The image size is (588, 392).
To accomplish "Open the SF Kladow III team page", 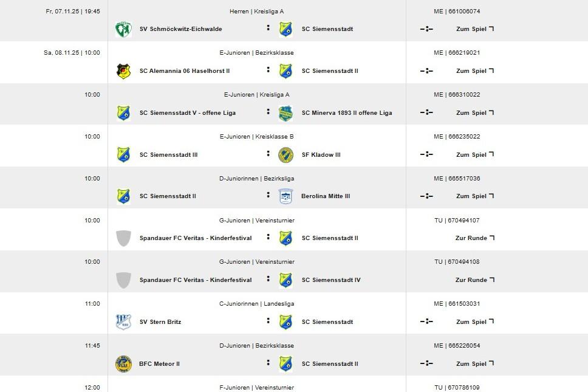I will click(x=321, y=155).
